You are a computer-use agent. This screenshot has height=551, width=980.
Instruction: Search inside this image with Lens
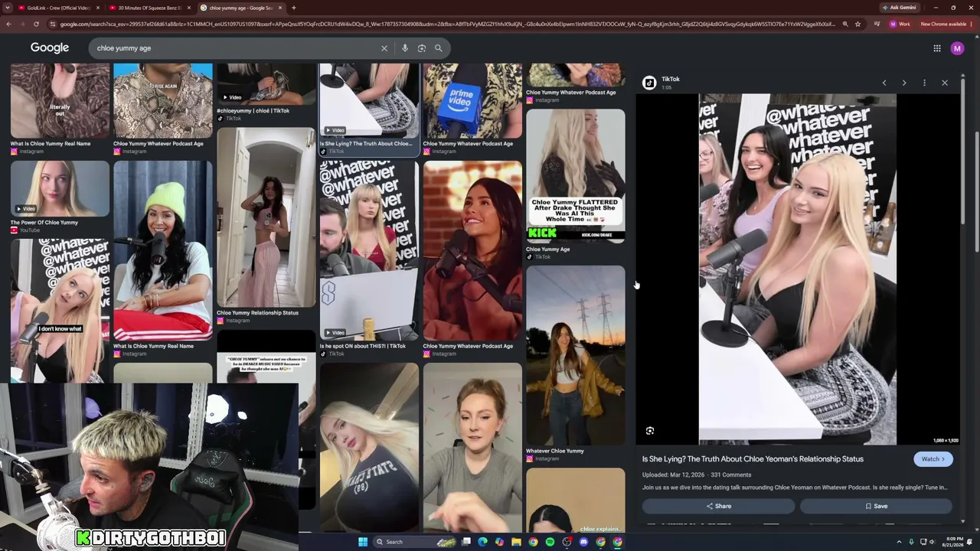[650, 431]
